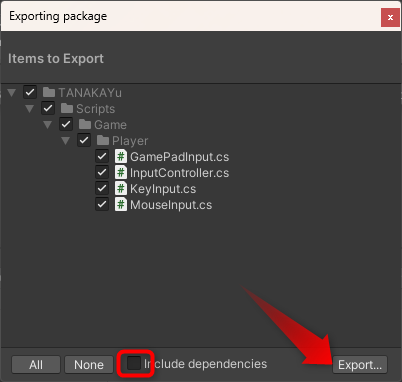Select the All button

36,364
